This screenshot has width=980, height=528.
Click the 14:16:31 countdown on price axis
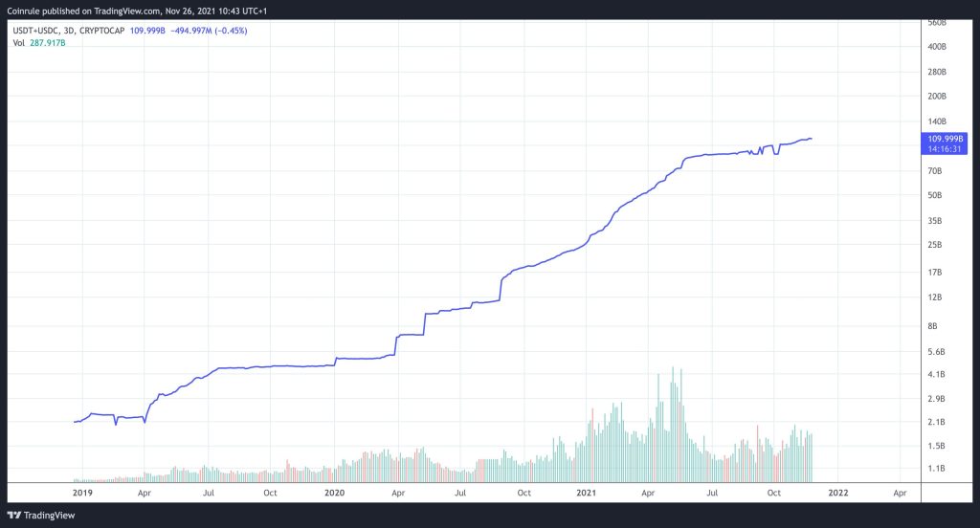coord(945,149)
